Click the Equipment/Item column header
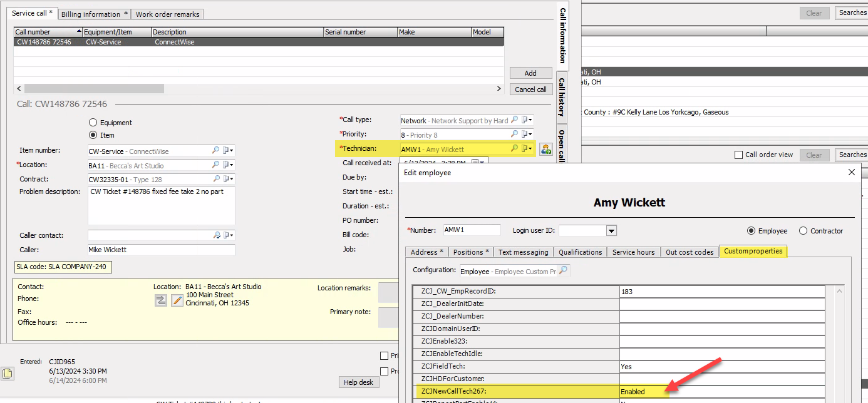Viewport: 868px width, 403px height. [x=117, y=32]
